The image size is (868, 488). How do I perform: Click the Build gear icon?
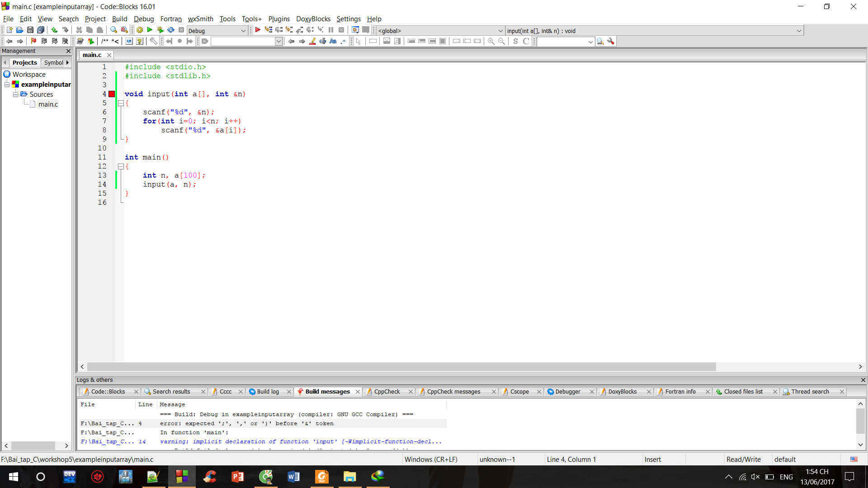[140, 30]
